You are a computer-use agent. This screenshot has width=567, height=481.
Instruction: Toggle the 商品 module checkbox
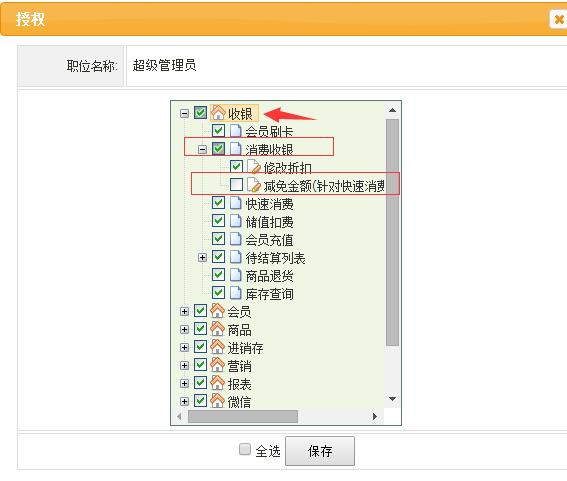pyautogui.click(x=201, y=329)
